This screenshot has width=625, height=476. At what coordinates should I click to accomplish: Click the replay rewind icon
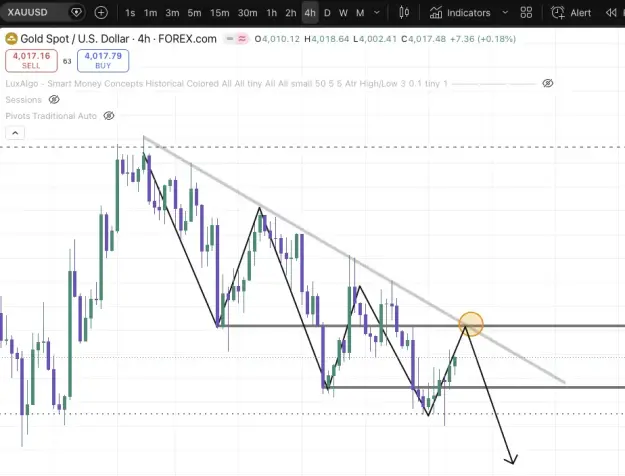pos(611,13)
